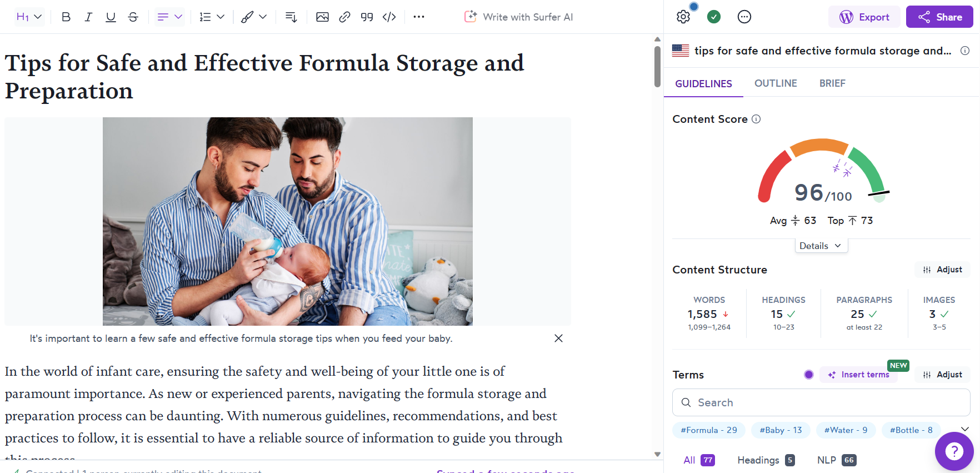The height and width of the screenshot is (473, 980).
Task: Insert a blockquote
Action: pos(367,17)
